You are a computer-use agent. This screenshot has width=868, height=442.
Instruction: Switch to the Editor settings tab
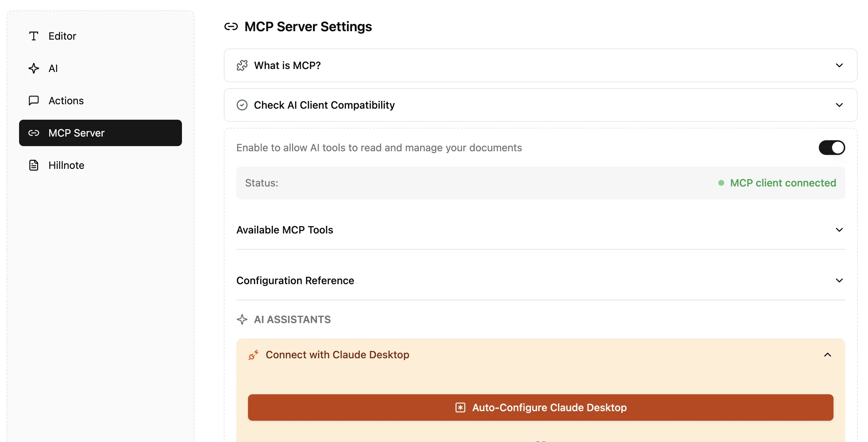pos(62,36)
